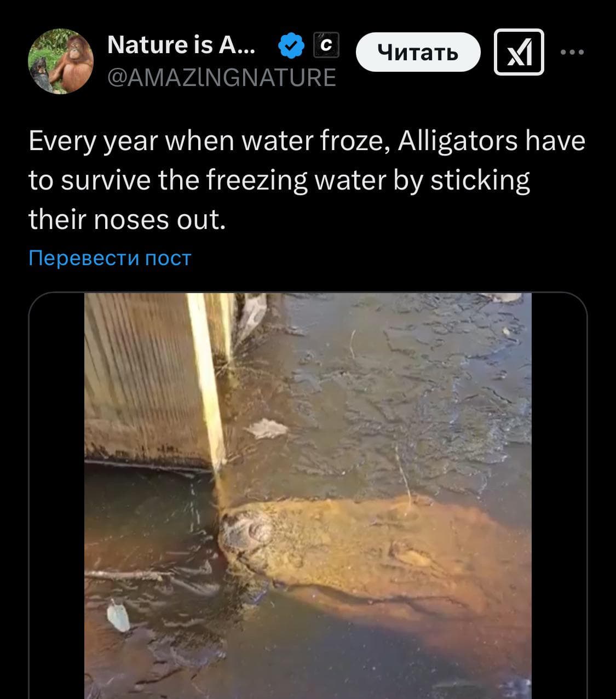This screenshot has width=616, height=699.
Task: Open the frozen alligator video
Action: coord(308,496)
